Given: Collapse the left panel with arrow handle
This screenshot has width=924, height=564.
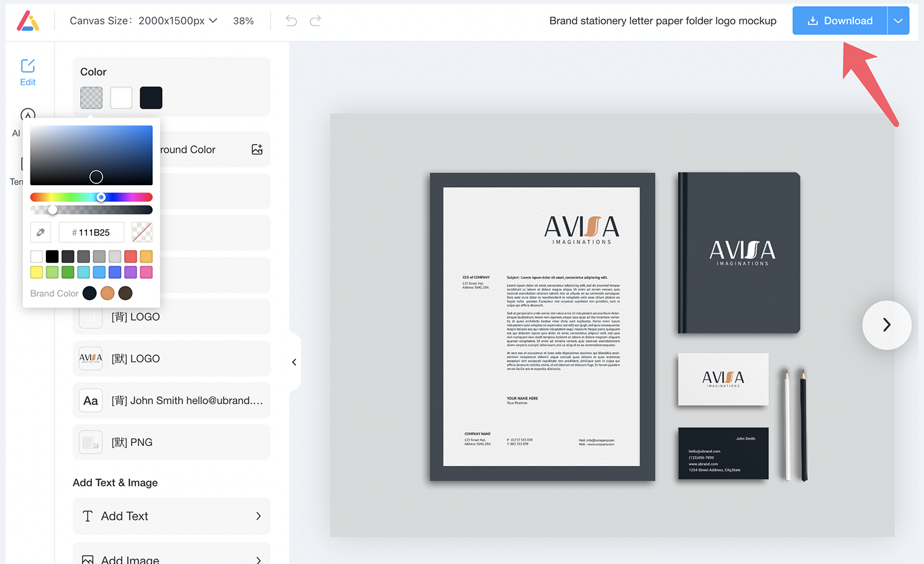Looking at the screenshot, I should pyautogui.click(x=294, y=362).
